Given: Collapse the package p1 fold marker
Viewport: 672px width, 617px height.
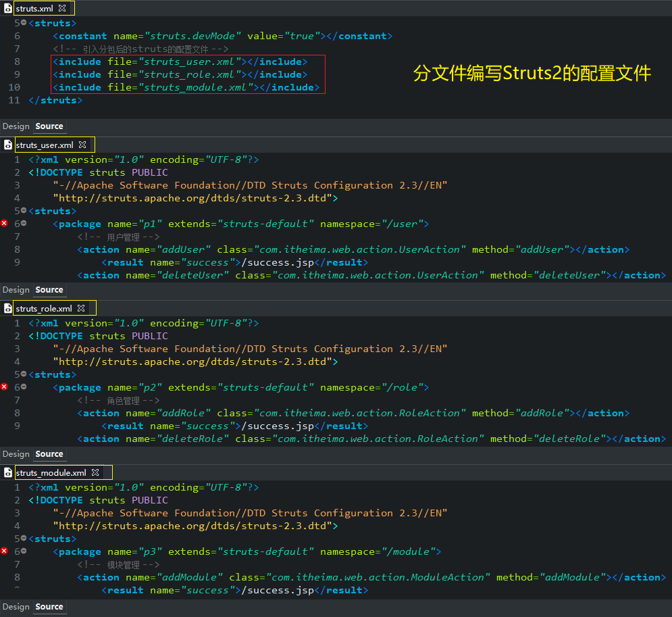Looking at the screenshot, I should pos(24,223).
